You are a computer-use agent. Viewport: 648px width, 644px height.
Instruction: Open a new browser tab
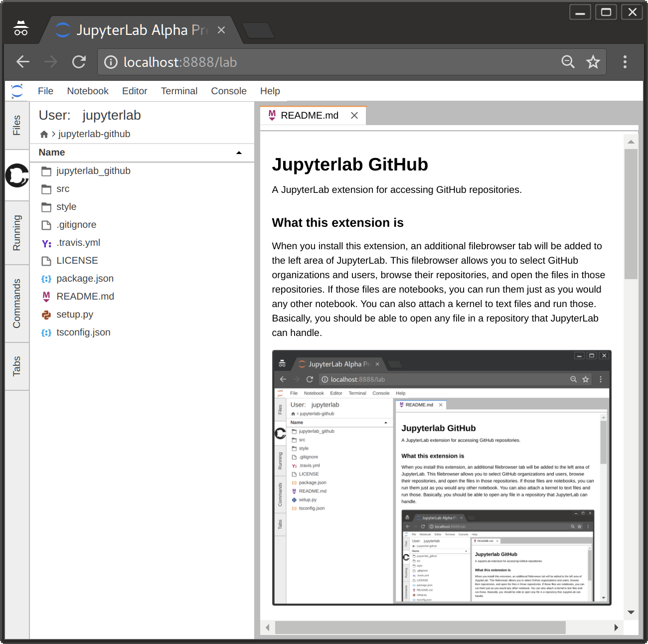(258, 30)
